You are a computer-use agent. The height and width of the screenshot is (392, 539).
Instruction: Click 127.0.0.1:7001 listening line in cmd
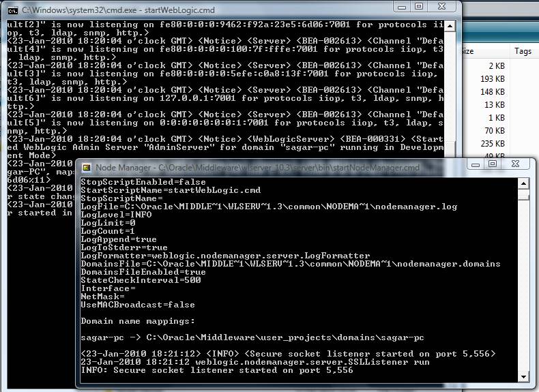point(225,98)
